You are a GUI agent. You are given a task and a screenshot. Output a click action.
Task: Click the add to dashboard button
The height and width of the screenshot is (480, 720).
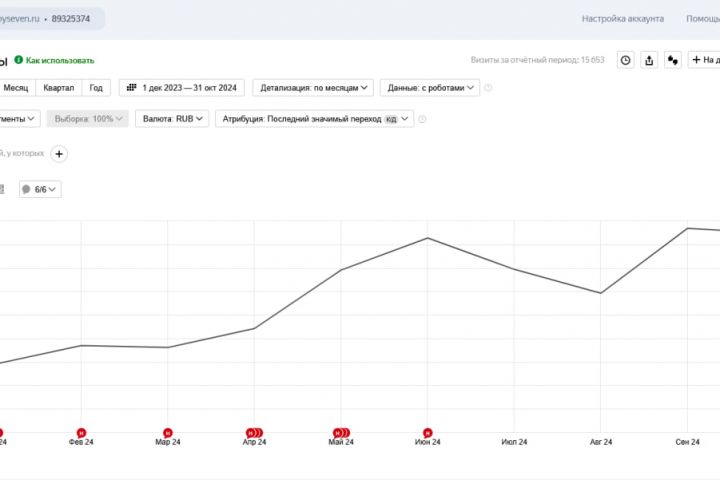point(705,60)
